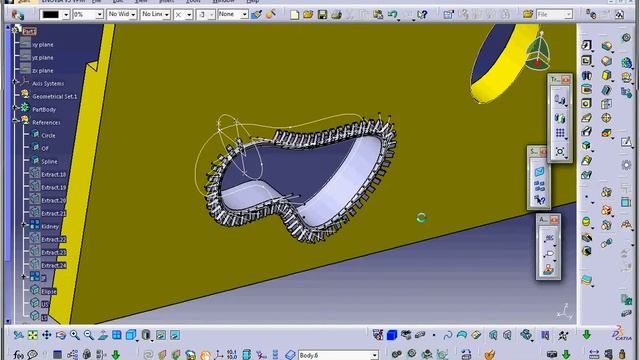Click the Save diskette icon
This screenshot has height=360, width=640.
[x=322, y=15]
